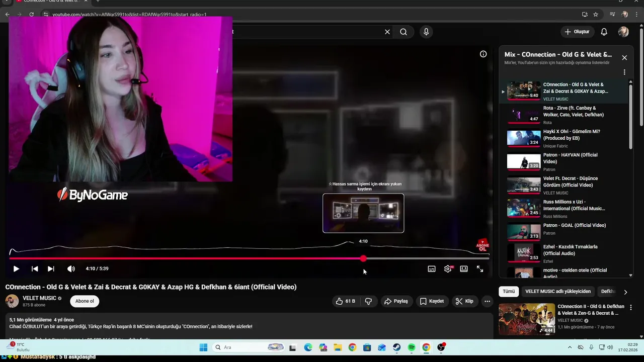Viewport: 644px width, 362px height.
Task: Select the Tümü filter chip
Action: click(x=509, y=292)
